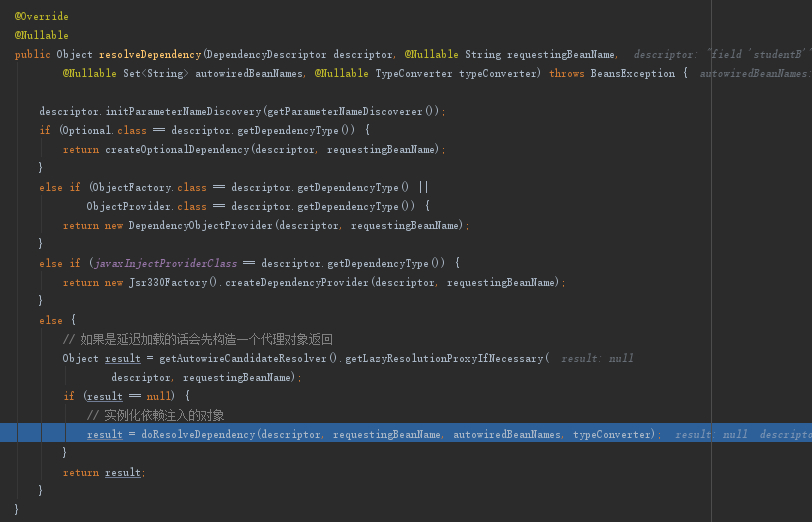
Task: Click the javaxInjectProviderClass field reference
Action: 166,264
